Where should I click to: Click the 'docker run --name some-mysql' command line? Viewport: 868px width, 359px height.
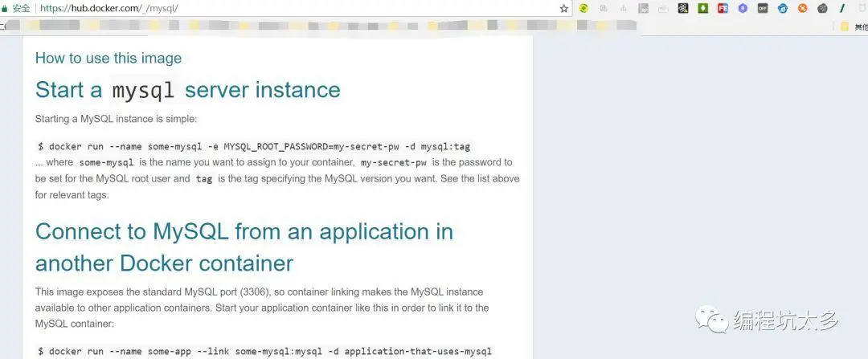254,147
